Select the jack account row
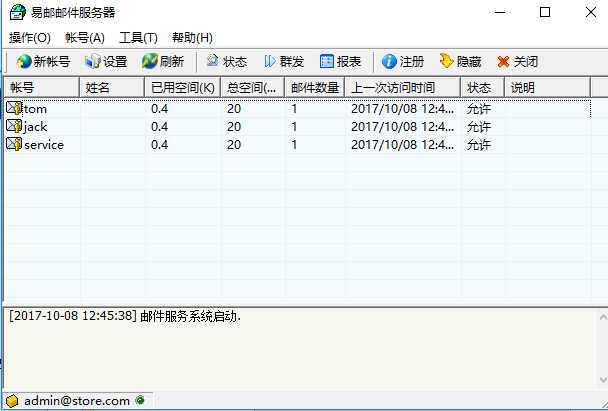This screenshot has height=411, width=608. tap(298, 126)
